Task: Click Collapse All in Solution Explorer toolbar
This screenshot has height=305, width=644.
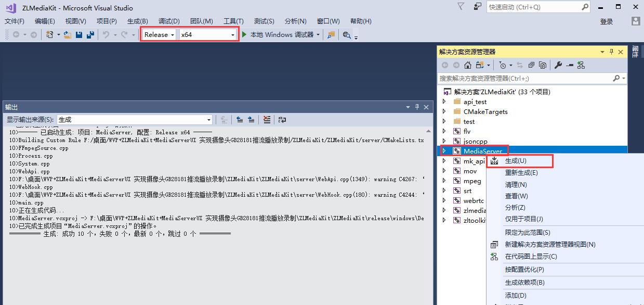Action: pyautogui.click(x=531, y=65)
